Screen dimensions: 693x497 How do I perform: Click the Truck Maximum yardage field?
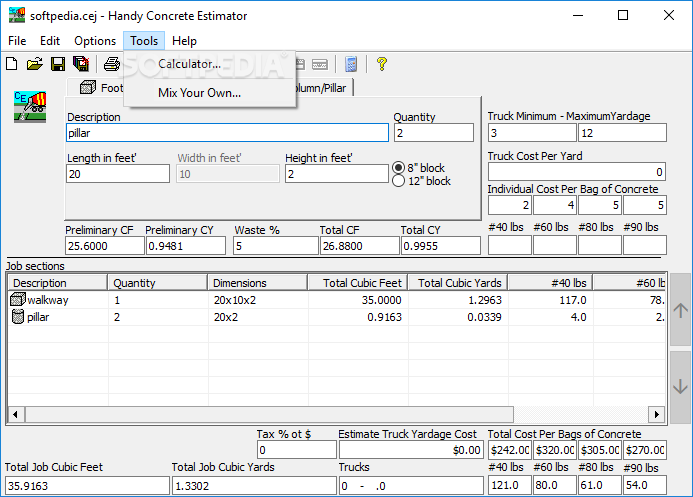[622, 133]
